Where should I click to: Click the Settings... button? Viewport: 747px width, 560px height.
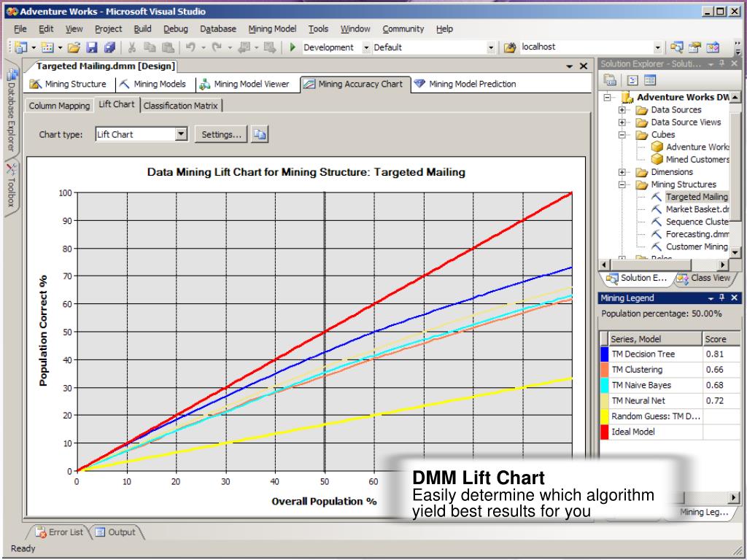coord(221,134)
